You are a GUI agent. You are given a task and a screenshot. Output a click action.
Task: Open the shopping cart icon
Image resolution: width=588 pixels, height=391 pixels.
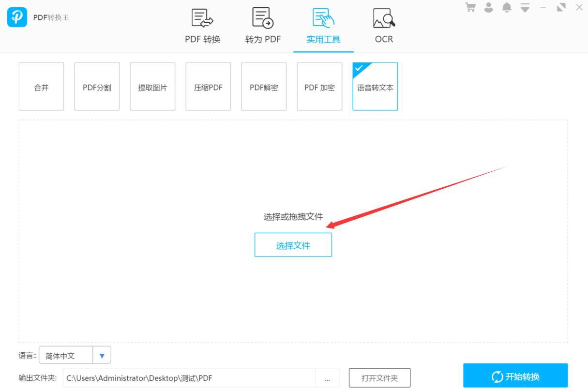[470, 7]
